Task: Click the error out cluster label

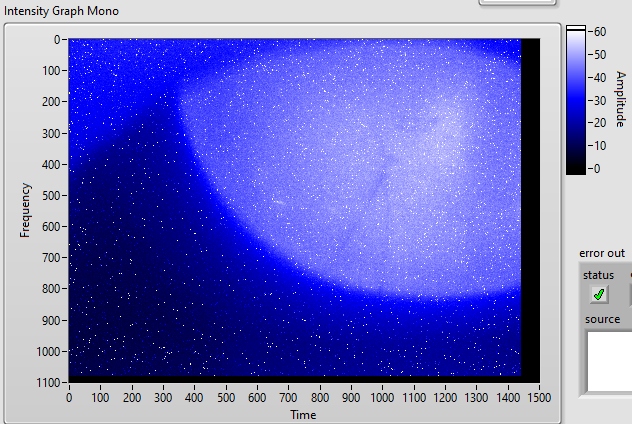Action: pos(602,253)
